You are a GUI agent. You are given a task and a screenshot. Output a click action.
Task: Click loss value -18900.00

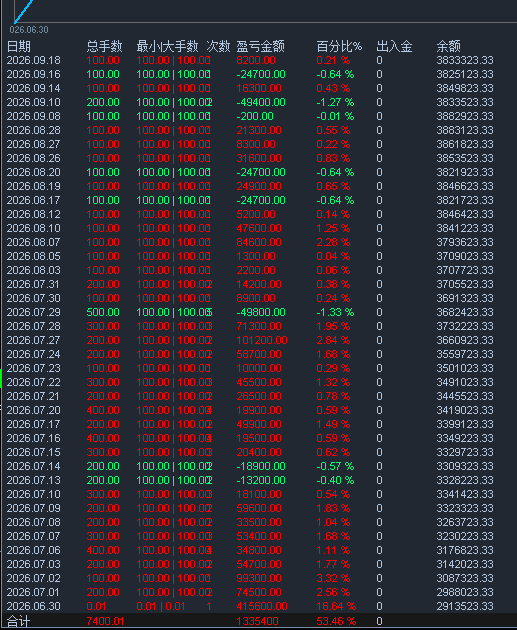(261, 466)
